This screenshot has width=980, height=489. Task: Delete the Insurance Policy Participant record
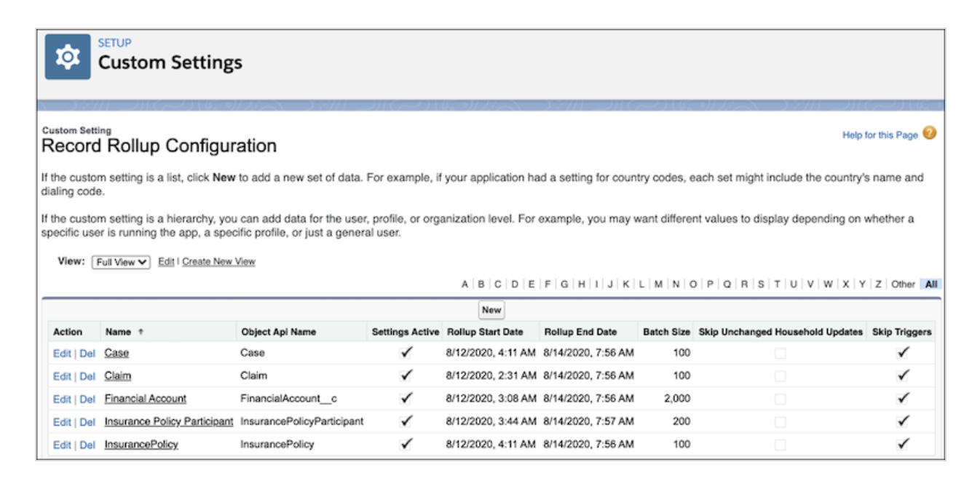(87, 421)
